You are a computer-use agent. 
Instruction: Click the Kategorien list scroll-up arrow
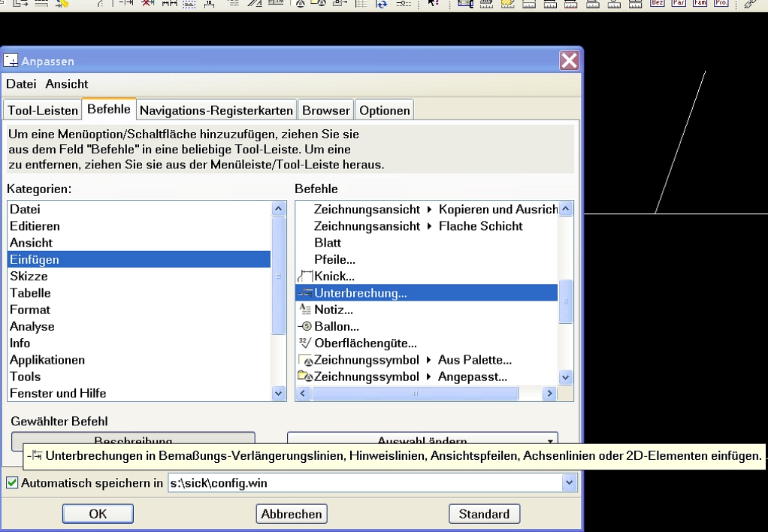coord(278,209)
